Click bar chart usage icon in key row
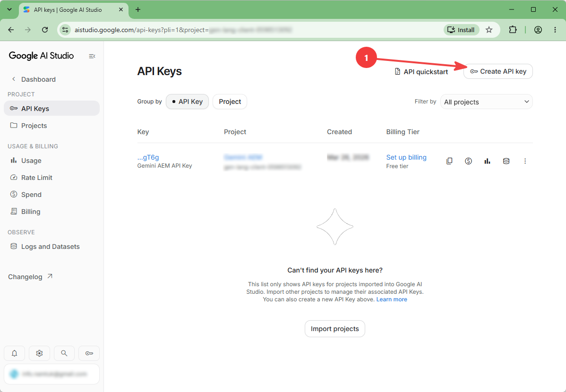 (487, 161)
